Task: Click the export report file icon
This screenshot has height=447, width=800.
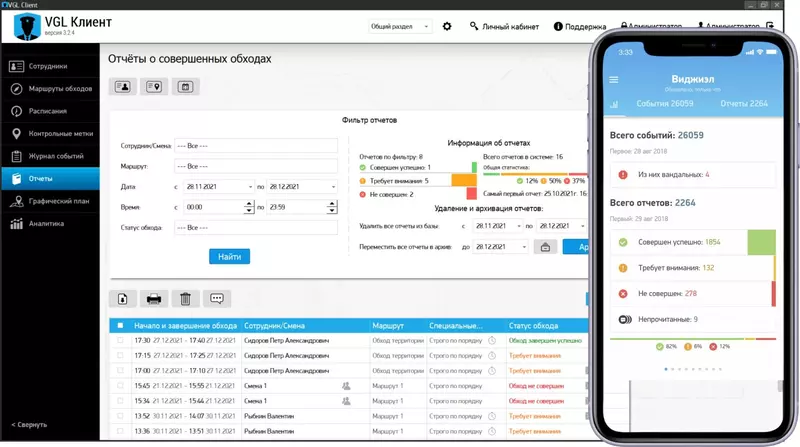Action: pyautogui.click(x=122, y=297)
